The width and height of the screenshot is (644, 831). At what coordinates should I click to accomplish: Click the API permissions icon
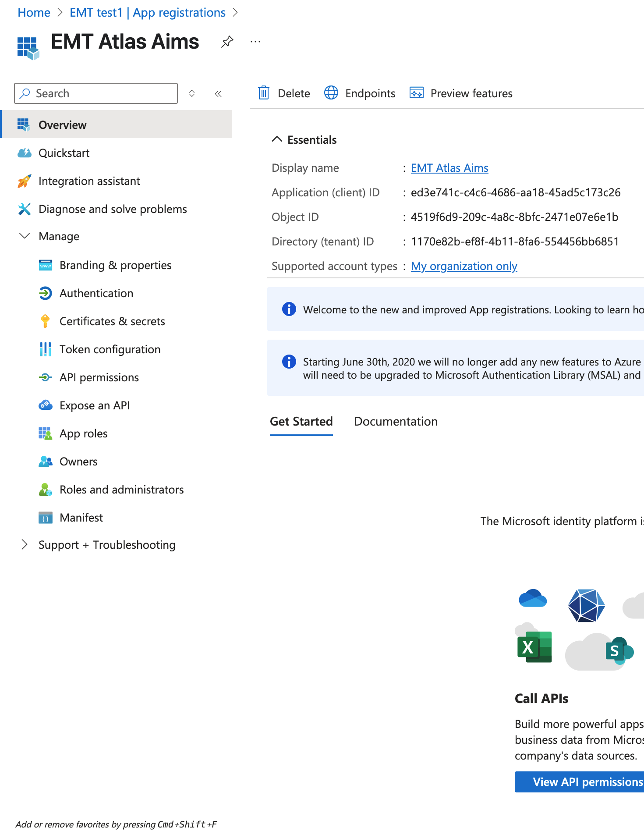[46, 377]
